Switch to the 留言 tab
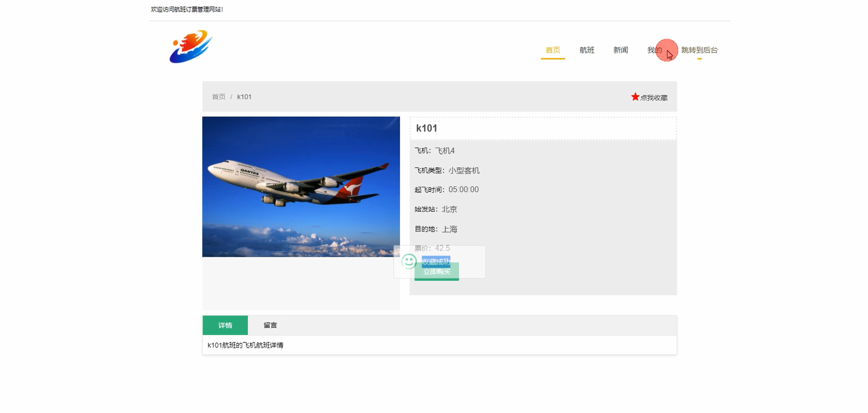The width and height of the screenshot is (868, 413). (x=270, y=325)
